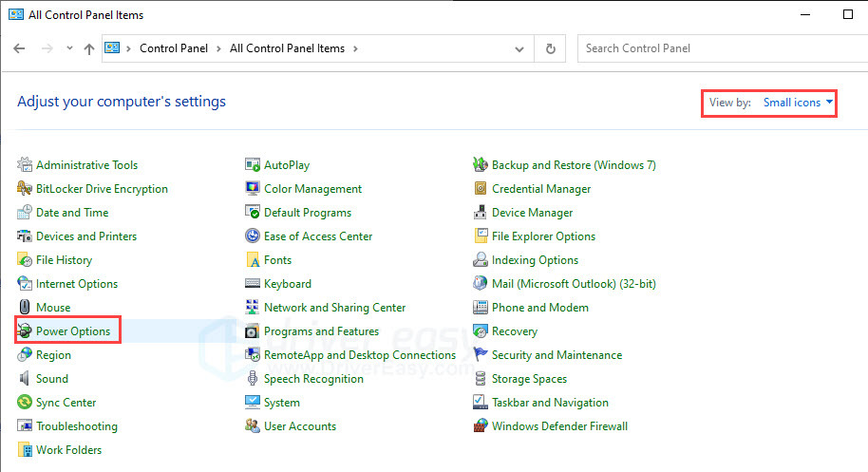Click the Region globe icon

(25, 354)
